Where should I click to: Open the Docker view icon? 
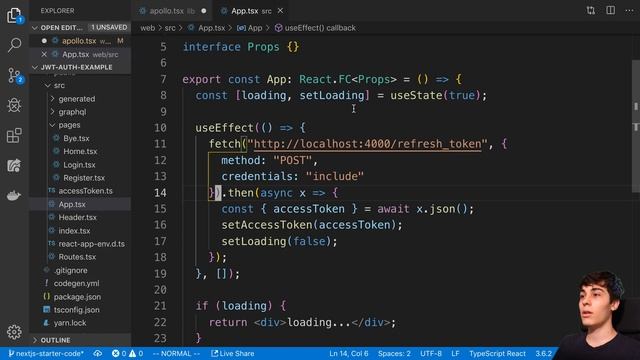[x=14, y=196]
